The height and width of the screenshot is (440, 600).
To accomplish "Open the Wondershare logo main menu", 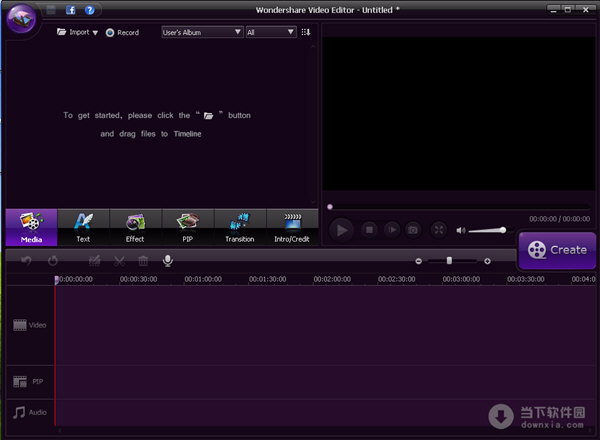I will coord(21,18).
